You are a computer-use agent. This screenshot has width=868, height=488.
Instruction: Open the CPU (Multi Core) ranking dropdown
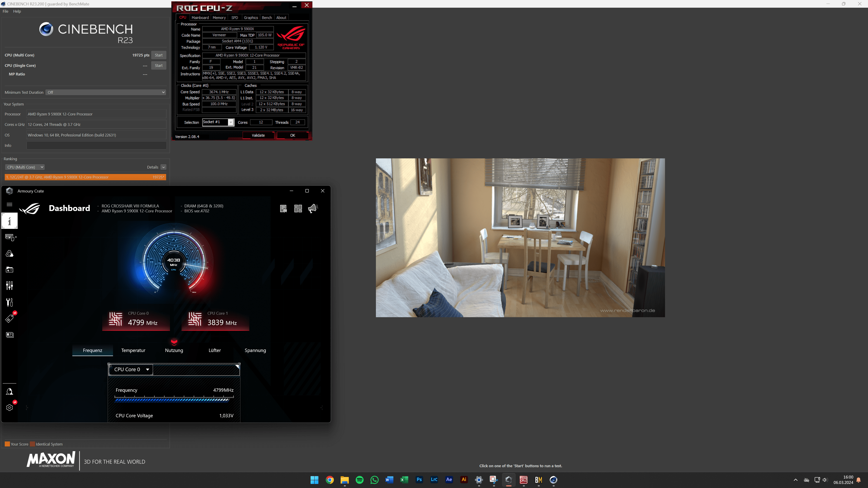[25, 167]
